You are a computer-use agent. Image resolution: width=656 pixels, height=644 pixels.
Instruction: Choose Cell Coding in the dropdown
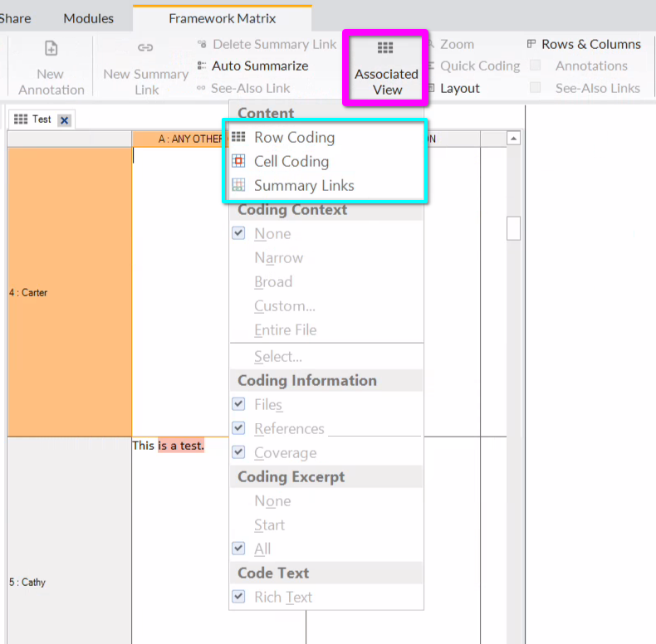pyautogui.click(x=291, y=162)
